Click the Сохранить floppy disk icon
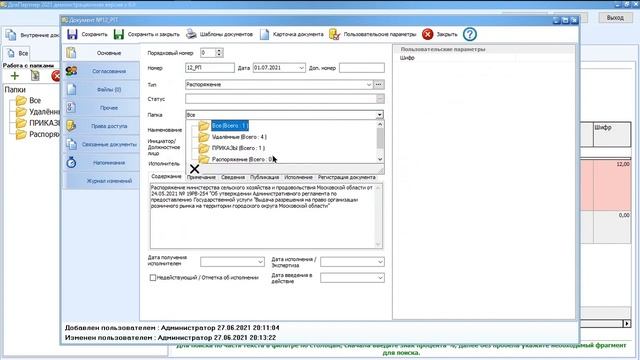The height and width of the screenshot is (360, 640). point(72,34)
